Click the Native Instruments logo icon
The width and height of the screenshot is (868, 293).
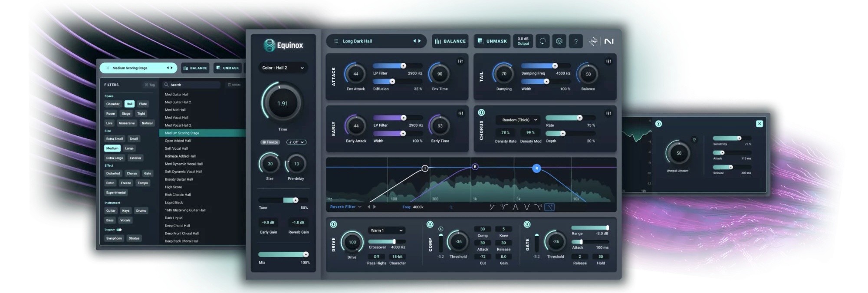pyautogui.click(x=609, y=41)
